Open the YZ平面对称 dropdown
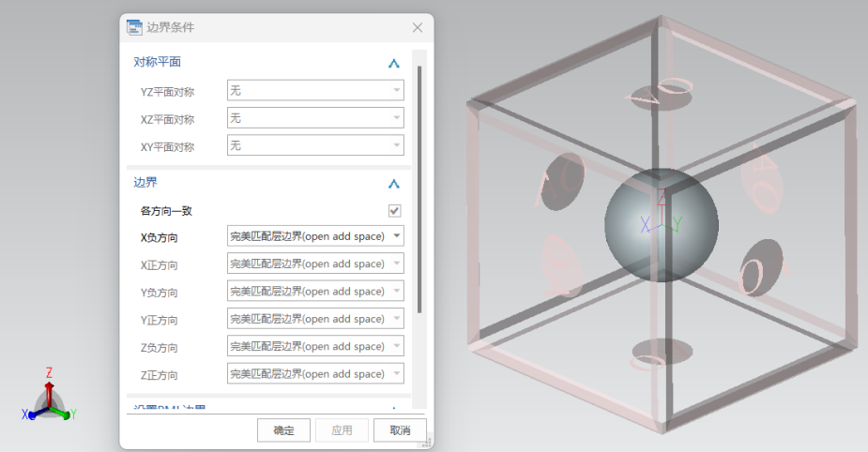Screen dimensions: 868x452 (x=315, y=91)
